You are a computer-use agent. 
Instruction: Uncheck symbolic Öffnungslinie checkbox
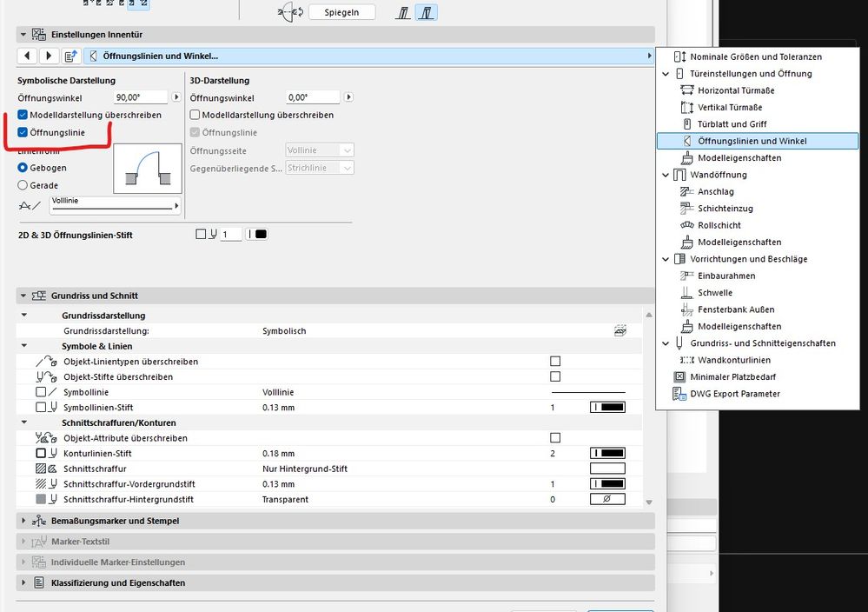tap(23, 132)
